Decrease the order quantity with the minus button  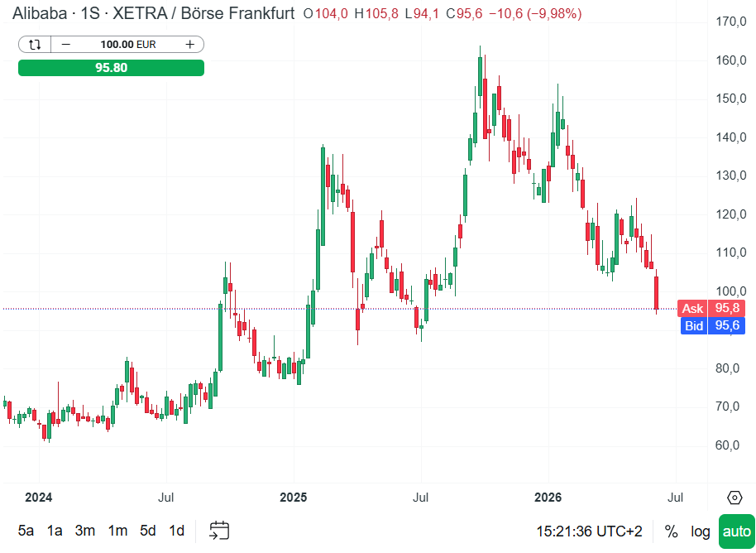[66, 45]
